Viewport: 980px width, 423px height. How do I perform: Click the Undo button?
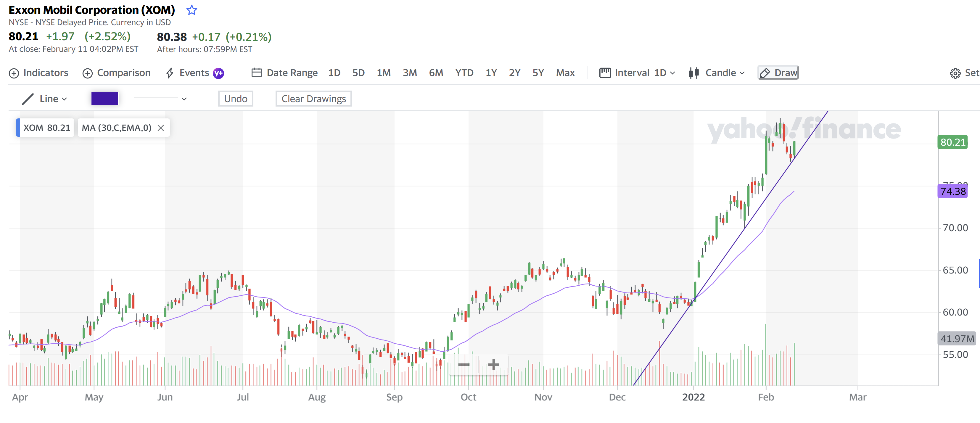[x=236, y=99]
